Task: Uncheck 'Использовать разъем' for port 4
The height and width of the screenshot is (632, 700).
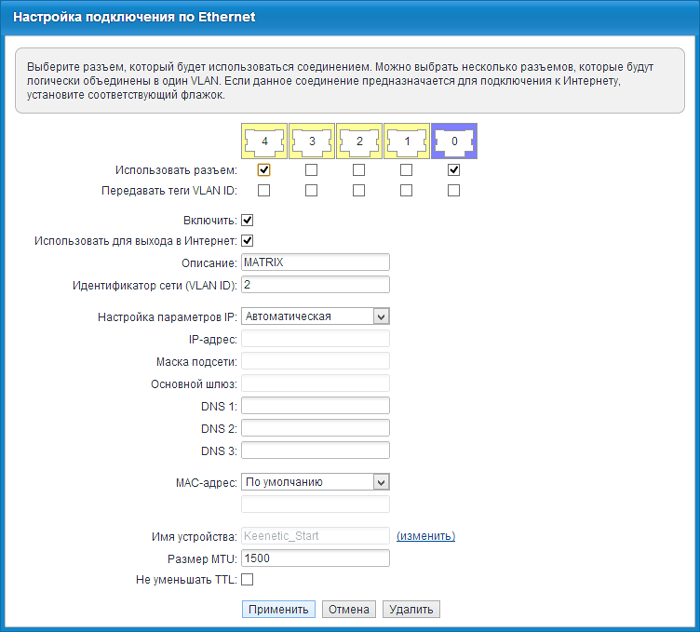Action: point(264,170)
